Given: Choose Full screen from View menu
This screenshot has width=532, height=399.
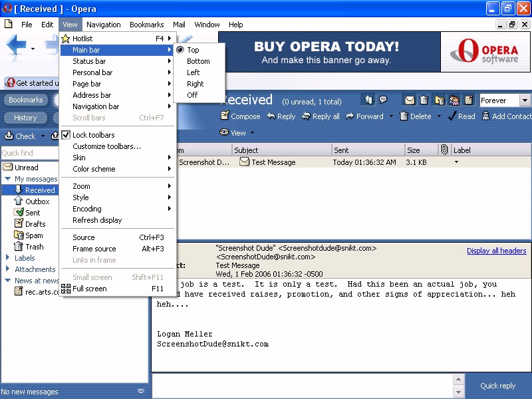Looking at the screenshot, I should (90, 289).
